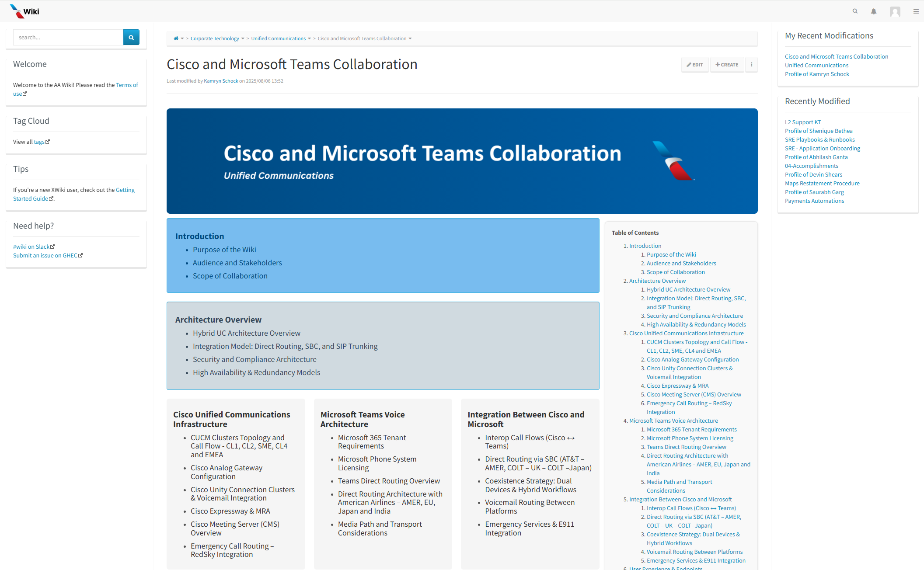Image resolution: width=924 pixels, height=570 pixels.
Task: Open the Cisco and Microsoft Teams Collaboration breadcrumb caret
Action: pyautogui.click(x=410, y=38)
